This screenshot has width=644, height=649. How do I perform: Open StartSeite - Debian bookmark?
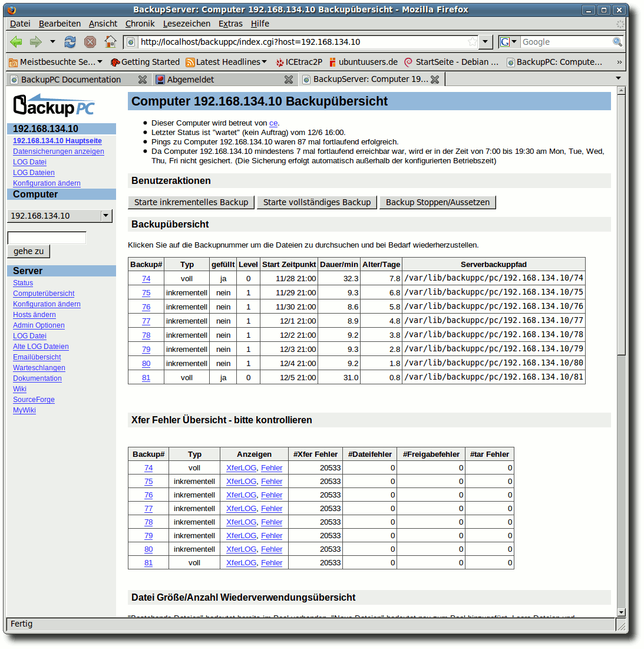(451, 62)
